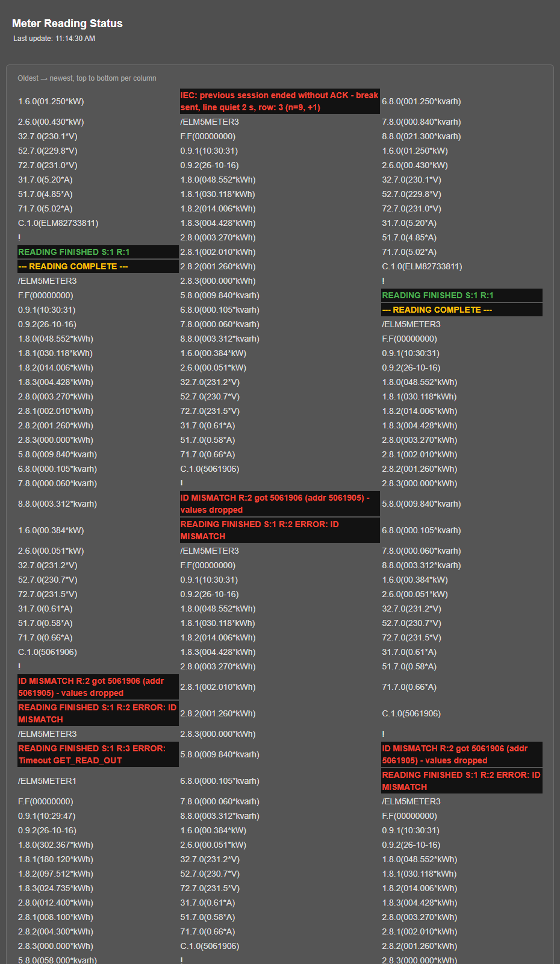The width and height of the screenshot is (560, 964).
Task: Click the "/ELM5METER1" identifier row
Action: point(47,781)
